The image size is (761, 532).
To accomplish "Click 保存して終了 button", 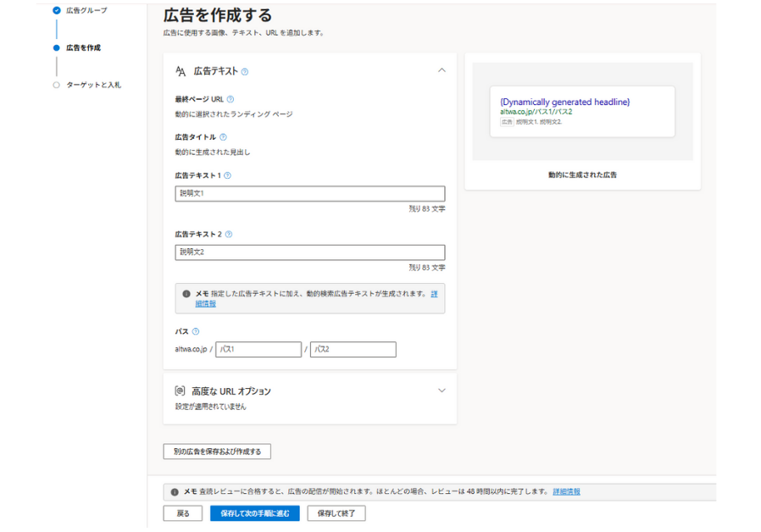I will click(x=336, y=513).
